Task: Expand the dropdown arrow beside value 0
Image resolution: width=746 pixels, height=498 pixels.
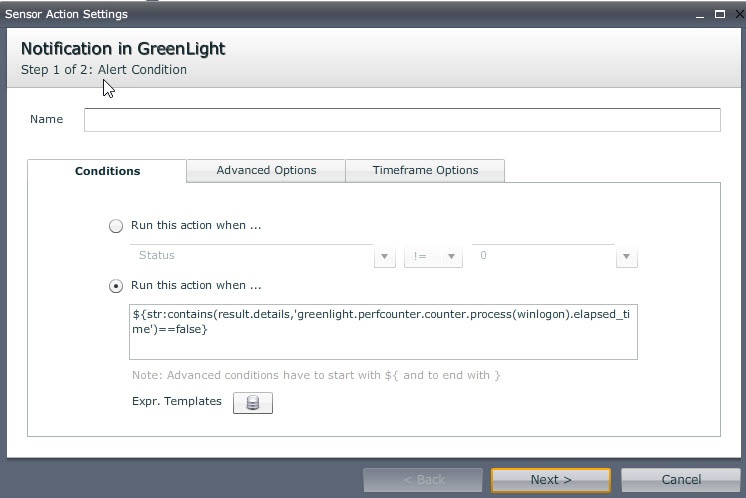Action: tap(627, 257)
